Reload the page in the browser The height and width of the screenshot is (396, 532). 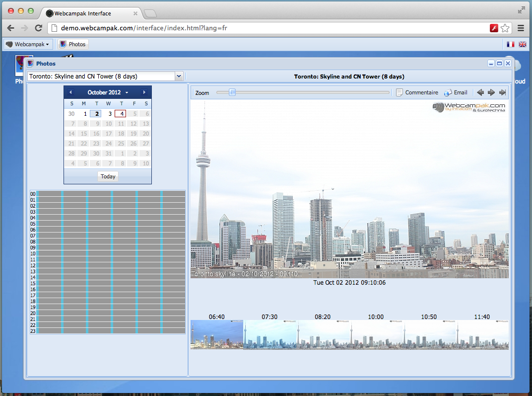[38, 28]
